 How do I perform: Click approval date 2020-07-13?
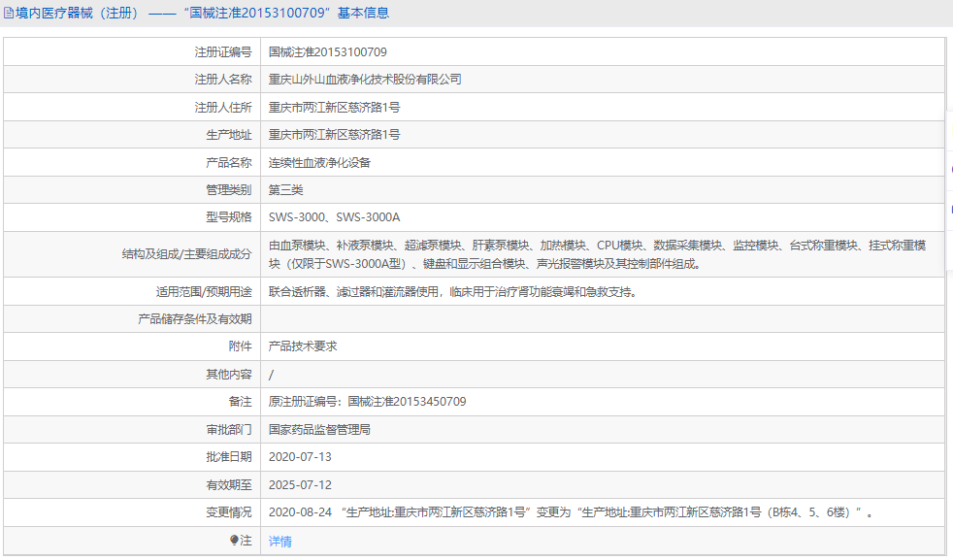click(x=300, y=456)
